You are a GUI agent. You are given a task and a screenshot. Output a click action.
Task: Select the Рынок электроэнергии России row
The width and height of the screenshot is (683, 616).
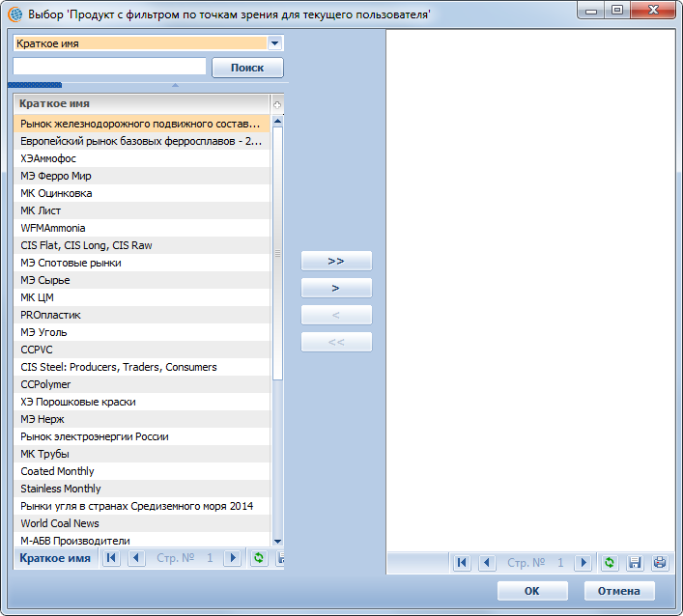[142, 436]
